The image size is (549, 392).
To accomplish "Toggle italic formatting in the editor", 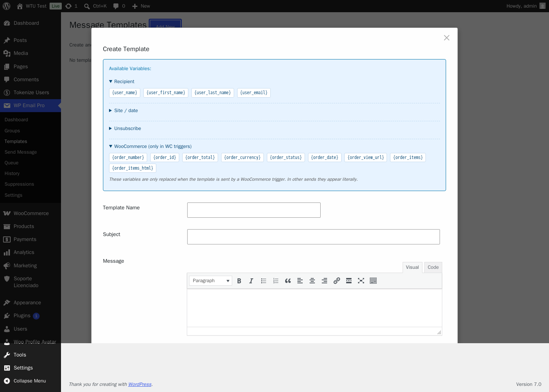I will [x=251, y=281].
